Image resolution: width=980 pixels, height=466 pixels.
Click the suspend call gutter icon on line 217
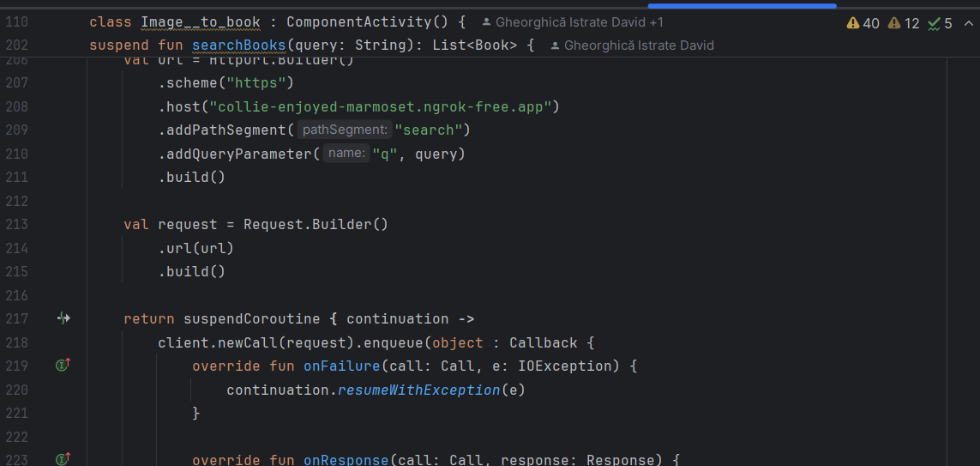[x=63, y=318]
